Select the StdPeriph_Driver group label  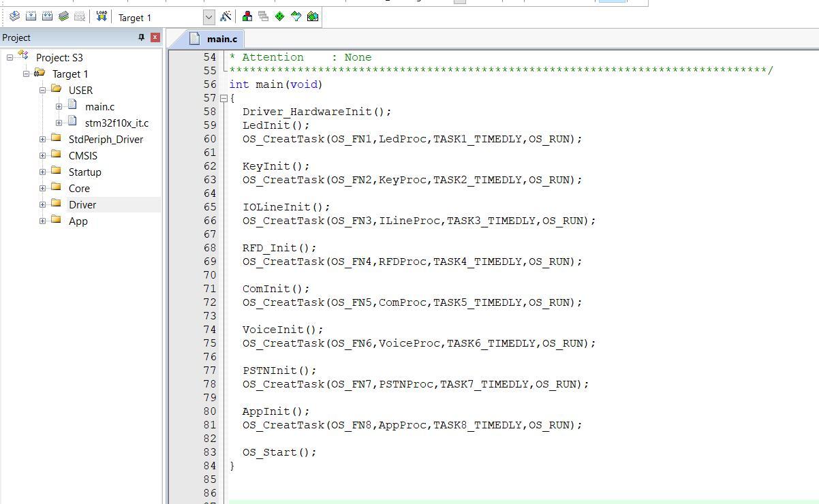pyautogui.click(x=106, y=139)
